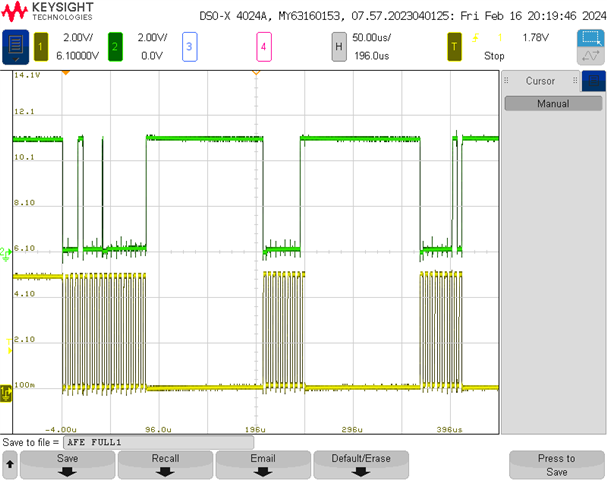The height and width of the screenshot is (480, 607).
Task: Click the delay 196.0us value
Action: 371,56
